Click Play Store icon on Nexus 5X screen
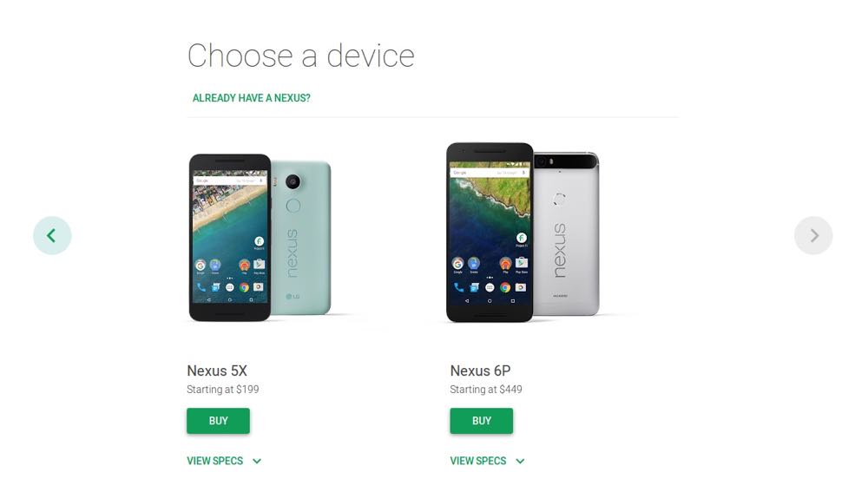The height and width of the screenshot is (479, 868). 259,265
